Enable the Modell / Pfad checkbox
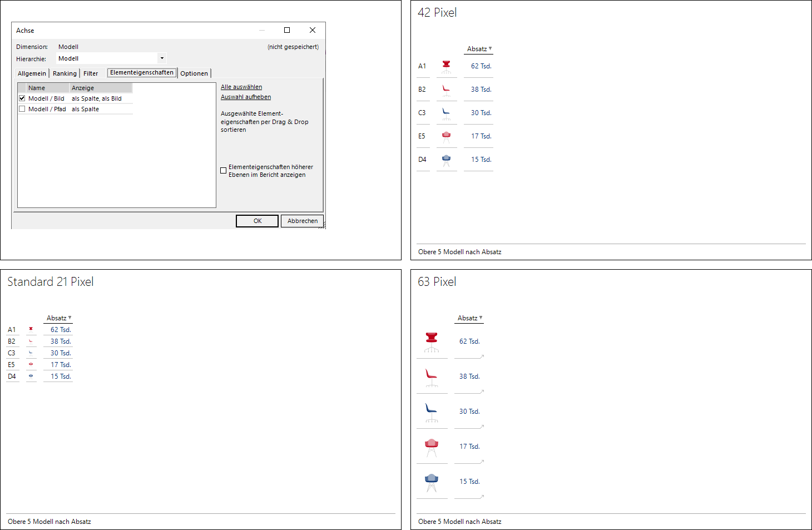812x530 pixels. pos(22,109)
